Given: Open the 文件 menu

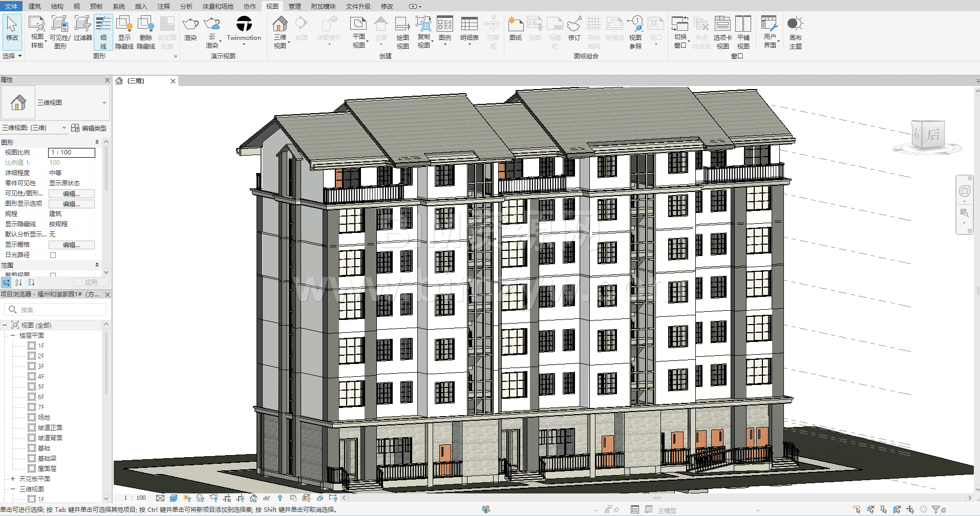Looking at the screenshot, I should [x=11, y=6].
